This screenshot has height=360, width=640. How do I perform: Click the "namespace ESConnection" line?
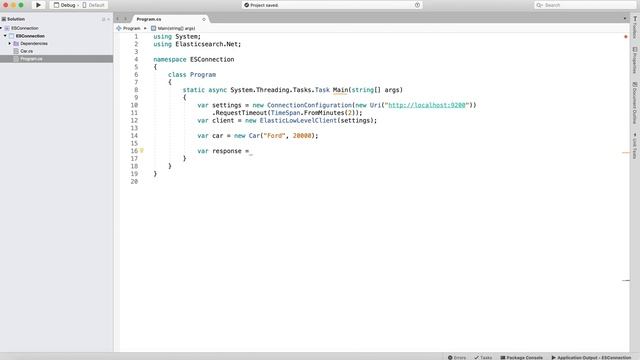click(x=194, y=60)
